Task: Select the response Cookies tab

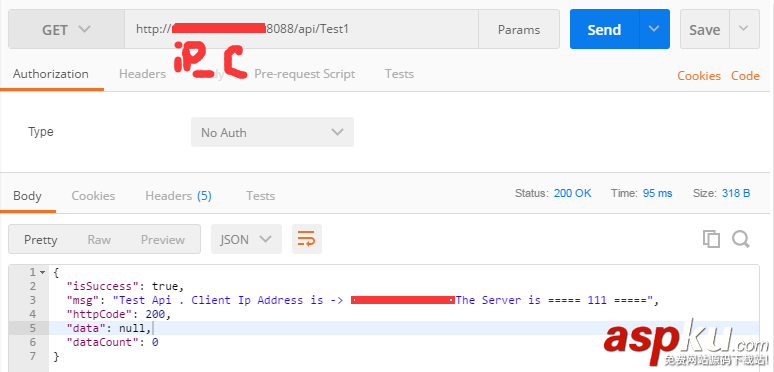Action: tap(93, 196)
